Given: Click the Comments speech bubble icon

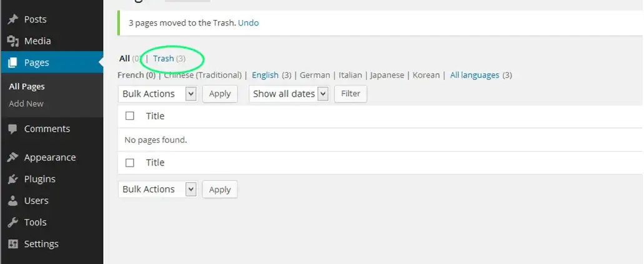Looking at the screenshot, I should click(12, 129).
